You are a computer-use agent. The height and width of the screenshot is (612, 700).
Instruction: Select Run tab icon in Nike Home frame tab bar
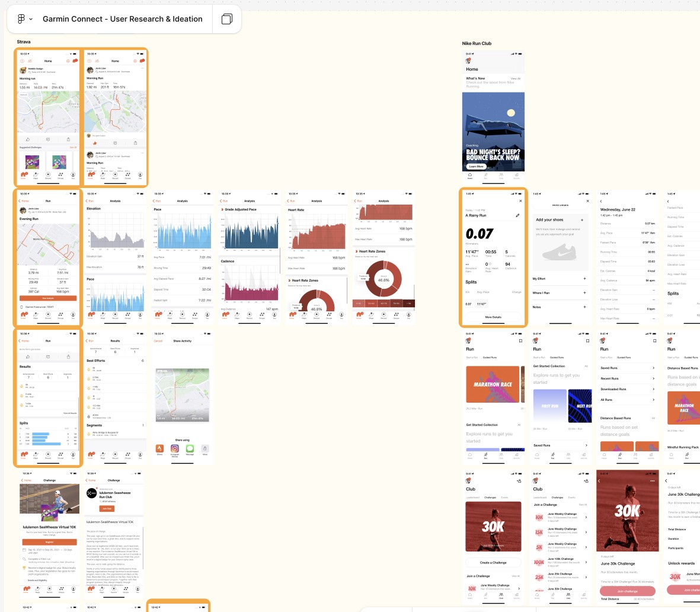click(x=485, y=176)
